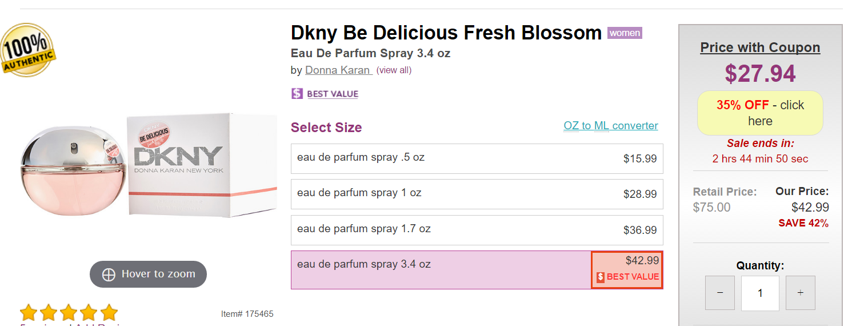Click the magnifier icon in Hover to zoom
Image resolution: width=868 pixels, height=326 pixels.
[x=109, y=275]
